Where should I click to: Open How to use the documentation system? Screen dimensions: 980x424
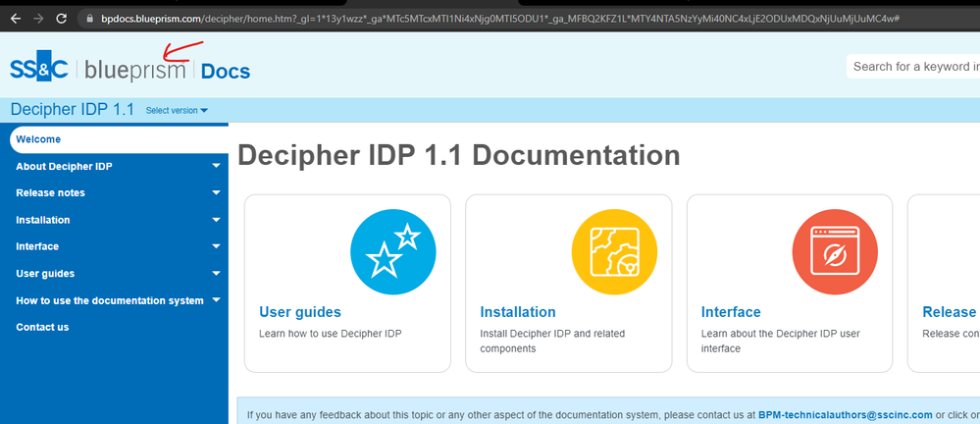[x=109, y=300]
